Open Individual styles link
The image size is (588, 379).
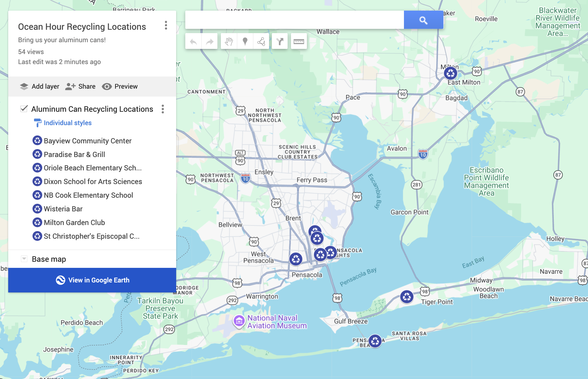pos(68,123)
